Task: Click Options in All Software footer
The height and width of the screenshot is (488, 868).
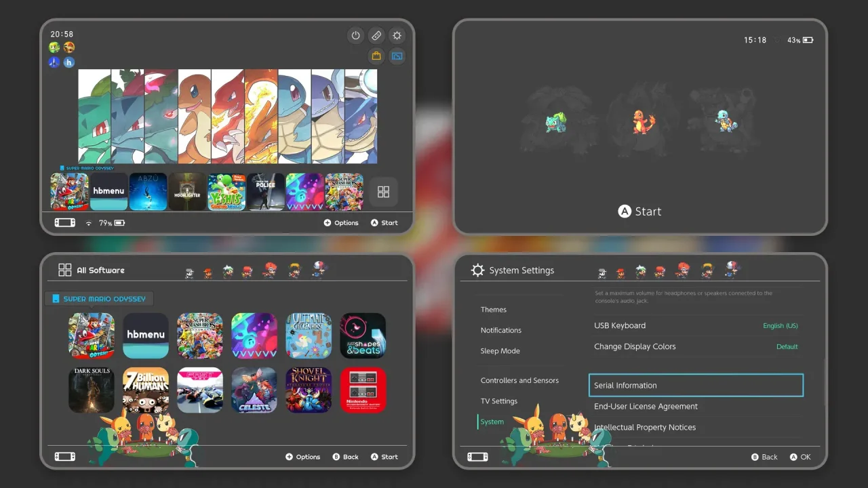Action: 303,457
